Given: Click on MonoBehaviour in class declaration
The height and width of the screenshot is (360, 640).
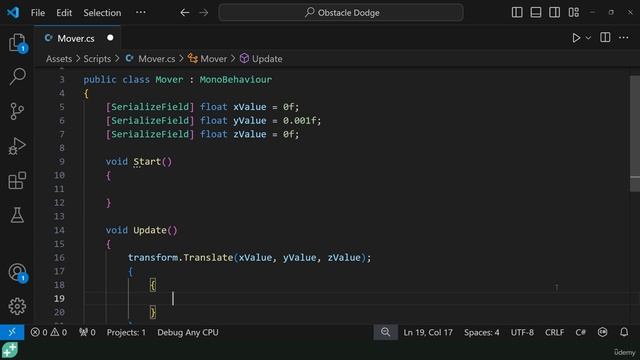Looking at the screenshot, I should [236, 80].
